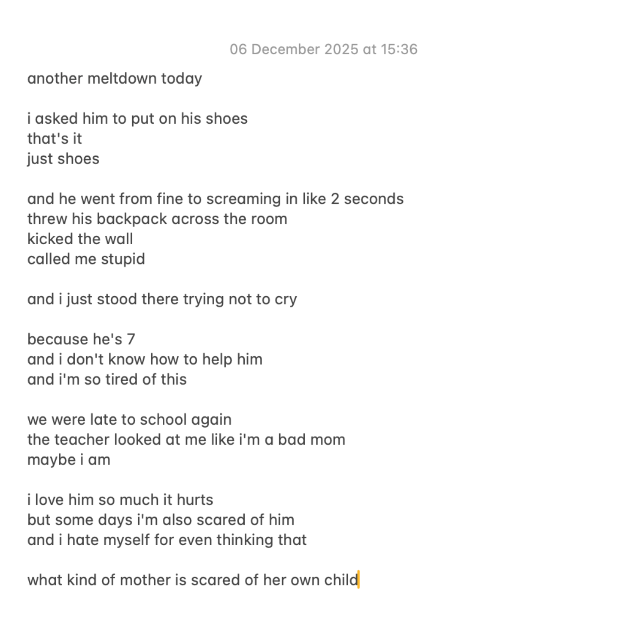The width and height of the screenshot is (644, 644).
Task: Place cursor in "kicked the wall" line
Action: 80,239
